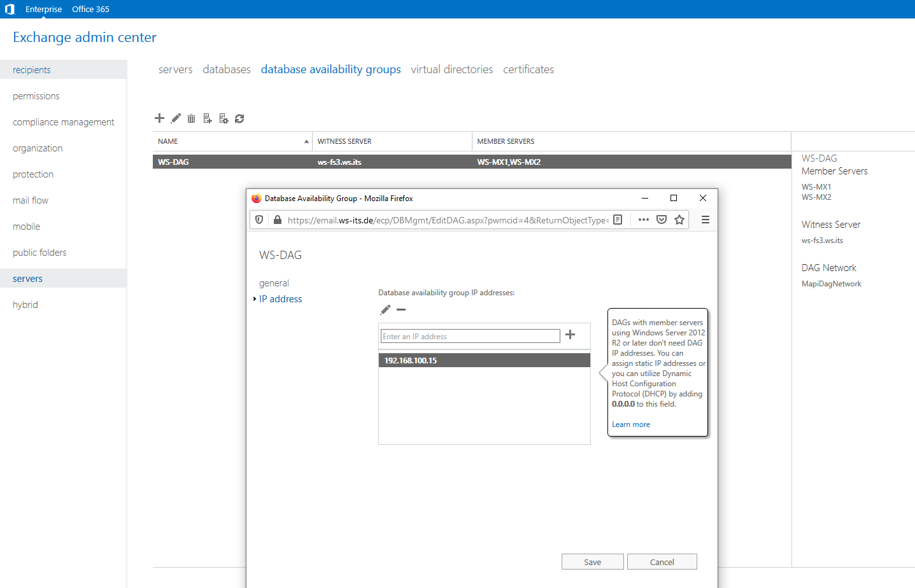
Task: Open public folders in the sidebar
Action: pos(63,253)
